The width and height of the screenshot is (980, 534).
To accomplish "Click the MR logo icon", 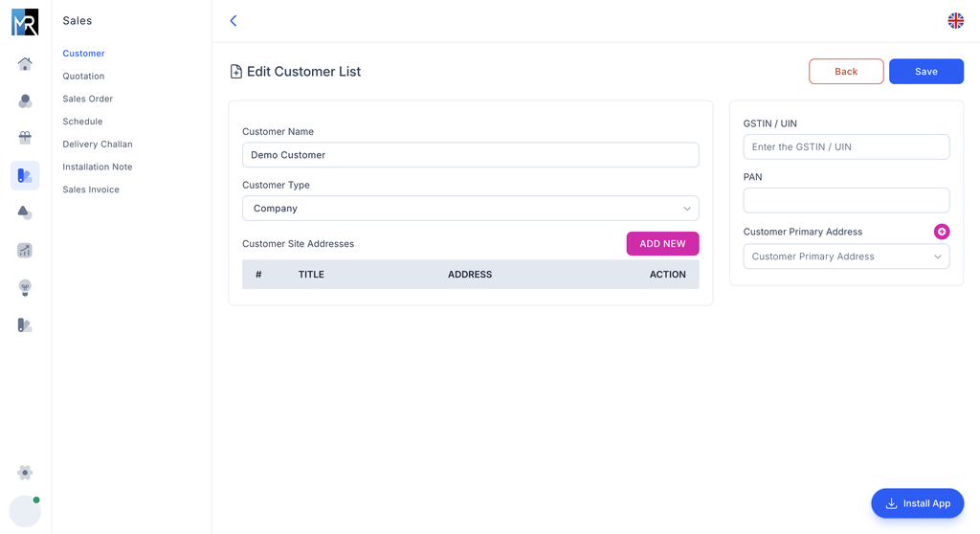I will point(25,22).
